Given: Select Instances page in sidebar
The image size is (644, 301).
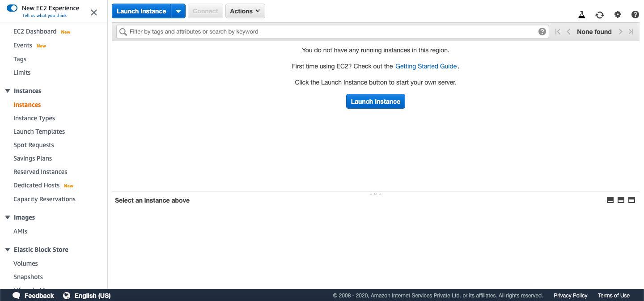Looking at the screenshot, I should pos(27,105).
